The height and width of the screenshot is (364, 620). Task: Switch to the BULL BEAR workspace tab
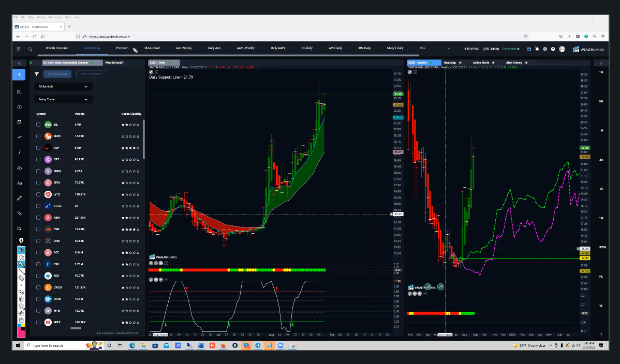click(152, 48)
